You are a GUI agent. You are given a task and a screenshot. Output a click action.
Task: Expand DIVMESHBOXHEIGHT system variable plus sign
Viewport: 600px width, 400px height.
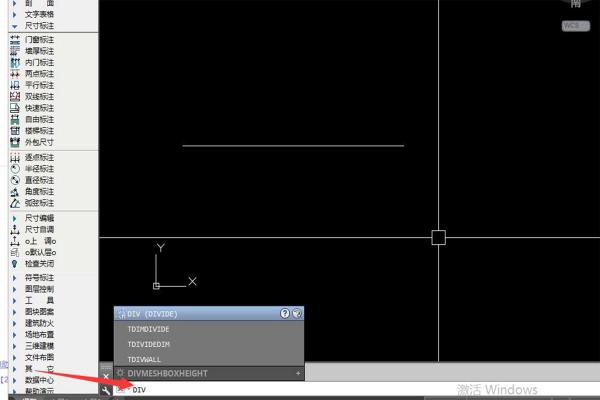point(298,373)
